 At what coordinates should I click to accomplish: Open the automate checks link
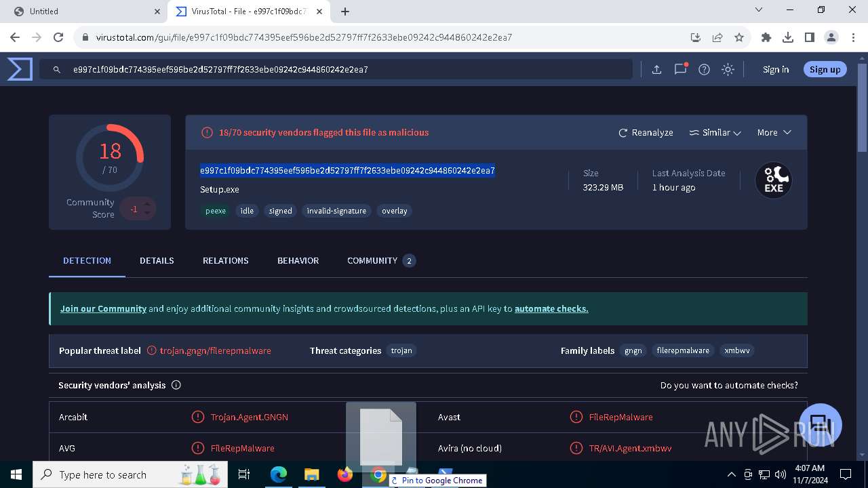[x=551, y=308]
